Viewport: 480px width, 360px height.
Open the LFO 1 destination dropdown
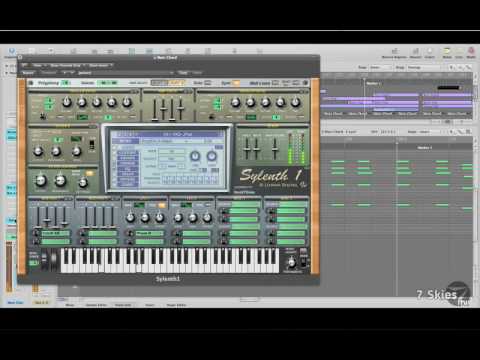coord(150,234)
